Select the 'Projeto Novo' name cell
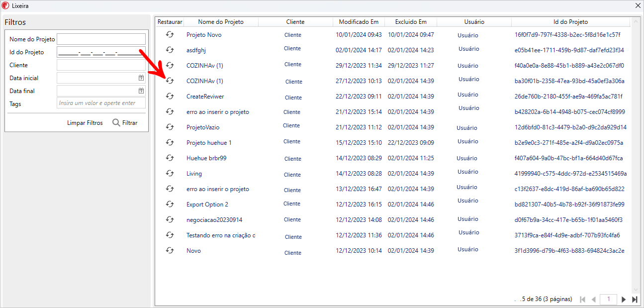The image size is (644, 308). coord(204,35)
